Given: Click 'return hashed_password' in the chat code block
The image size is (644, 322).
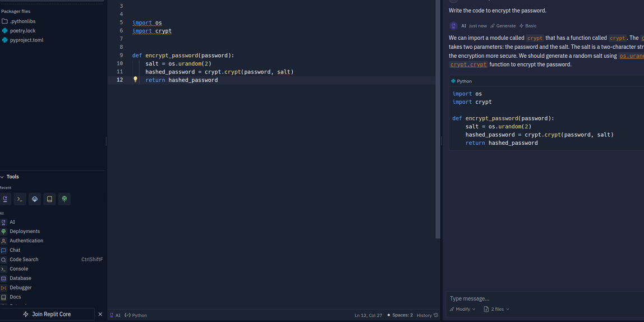Looking at the screenshot, I should click(502, 143).
